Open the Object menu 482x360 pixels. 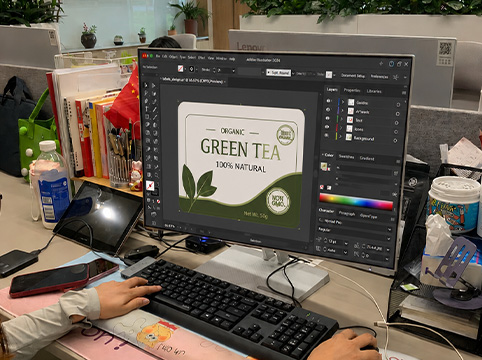[173, 57]
